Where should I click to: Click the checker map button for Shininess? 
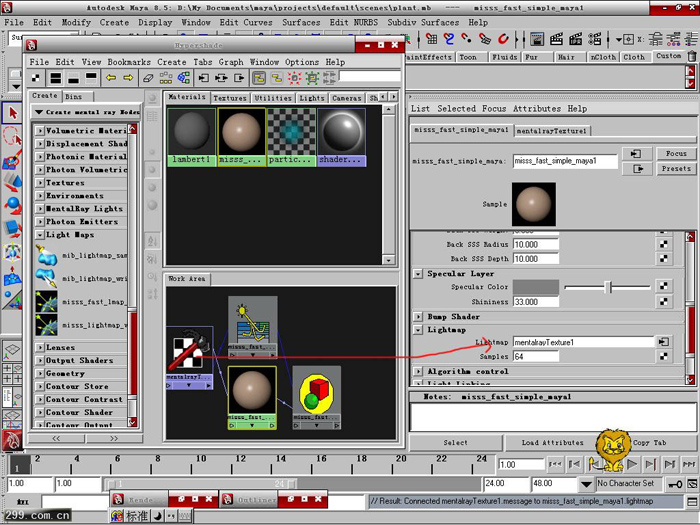[664, 302]
